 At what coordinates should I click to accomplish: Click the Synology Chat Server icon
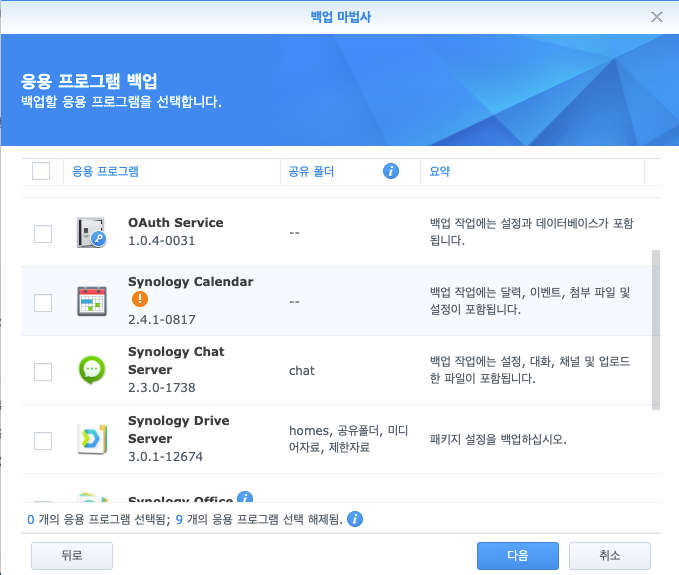(92, 370)
